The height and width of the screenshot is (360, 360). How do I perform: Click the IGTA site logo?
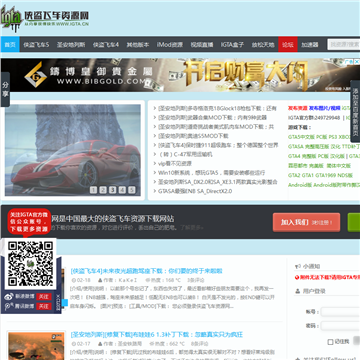pos(45,19)
